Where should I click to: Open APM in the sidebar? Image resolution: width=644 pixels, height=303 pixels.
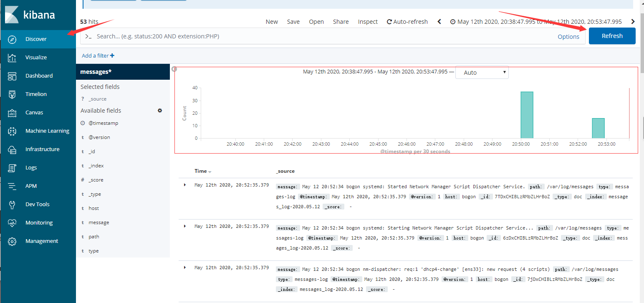pyautogui.click(x=38, y=186)
